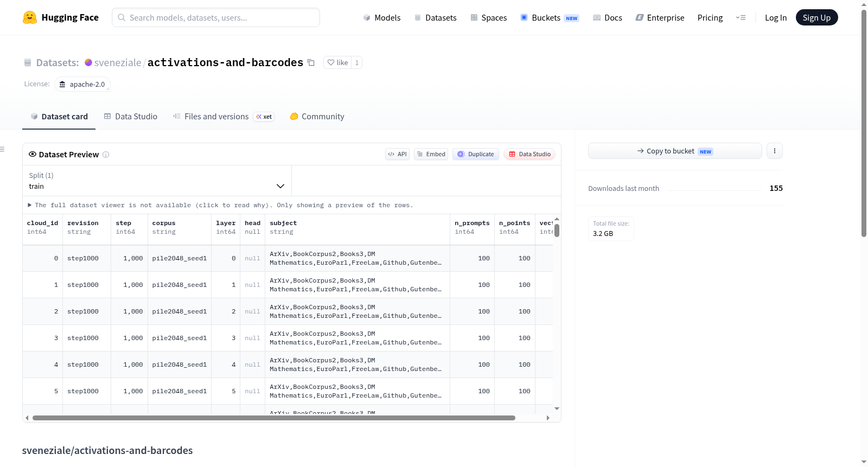Go to the Pricing page
The height and width of the screenshot is (467, 868).
click(x=710, y=18)
